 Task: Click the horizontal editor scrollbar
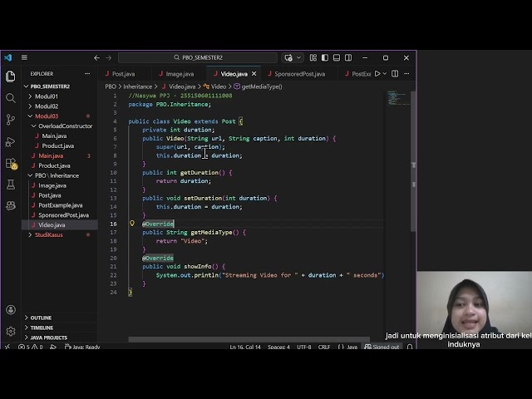click(x=249, y=339)
